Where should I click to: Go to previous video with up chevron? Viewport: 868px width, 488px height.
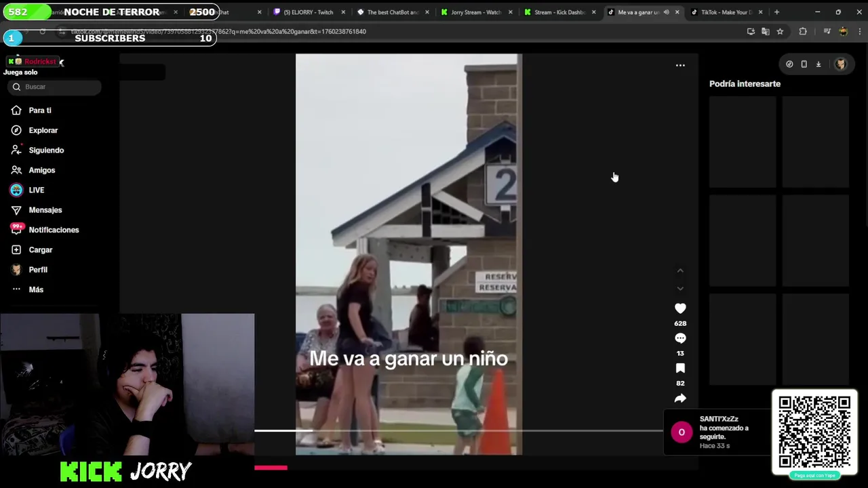680,270
